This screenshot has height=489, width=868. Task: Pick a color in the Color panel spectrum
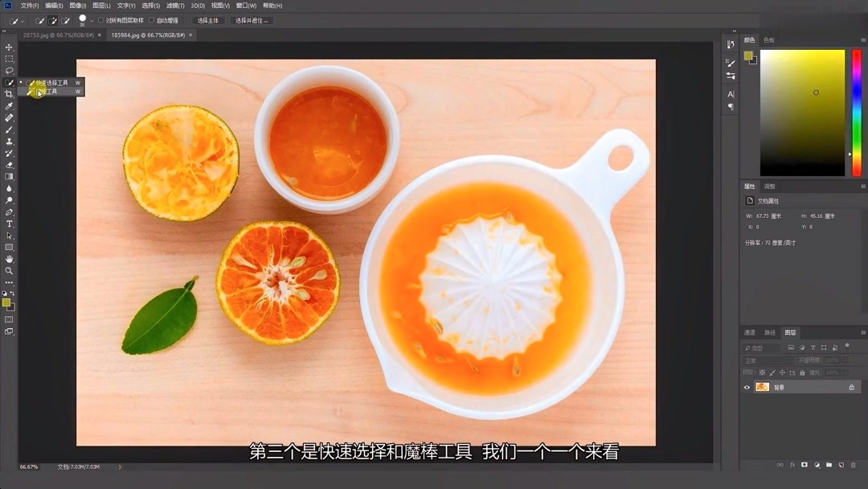click(804, 113)
